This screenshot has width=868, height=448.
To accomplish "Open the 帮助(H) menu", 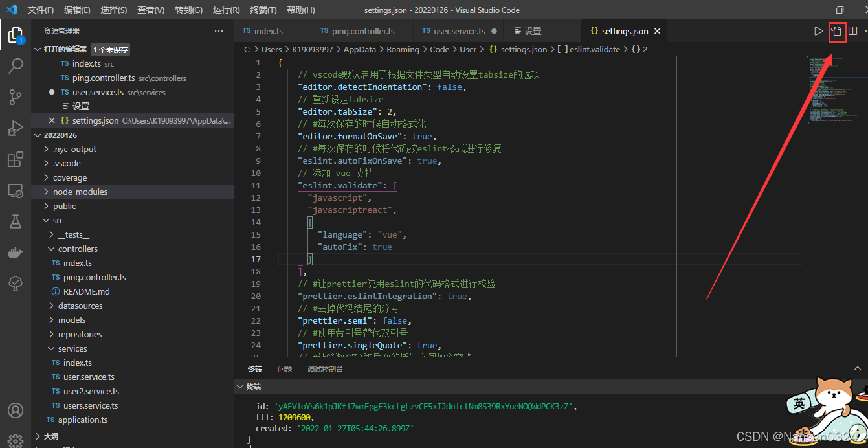I will (300, 10).
